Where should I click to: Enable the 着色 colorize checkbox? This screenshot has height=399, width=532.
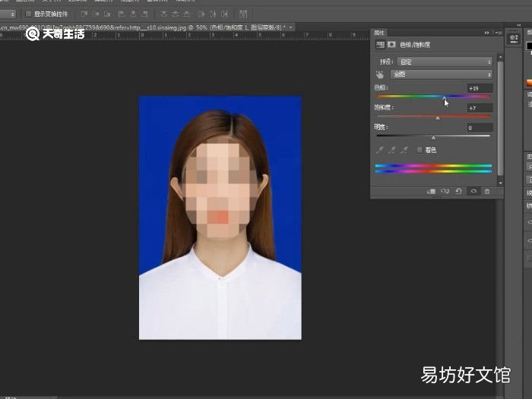pos(420,150)
